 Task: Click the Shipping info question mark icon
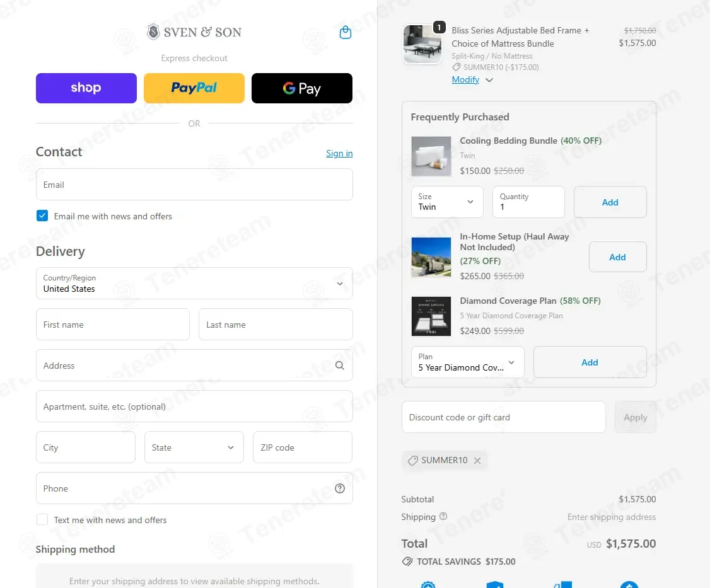click(443, 516)
